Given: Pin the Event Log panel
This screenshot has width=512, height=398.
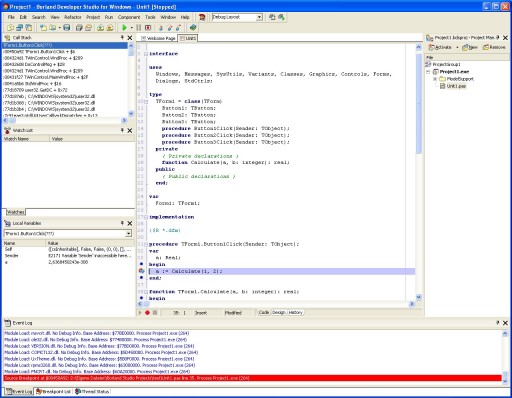Looking at the screenshot, I should (498, 323).
